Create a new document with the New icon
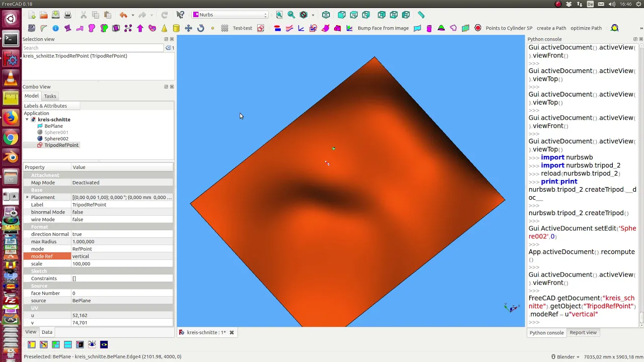The width and height of the screenshot is (644, 362). point(32,15)
